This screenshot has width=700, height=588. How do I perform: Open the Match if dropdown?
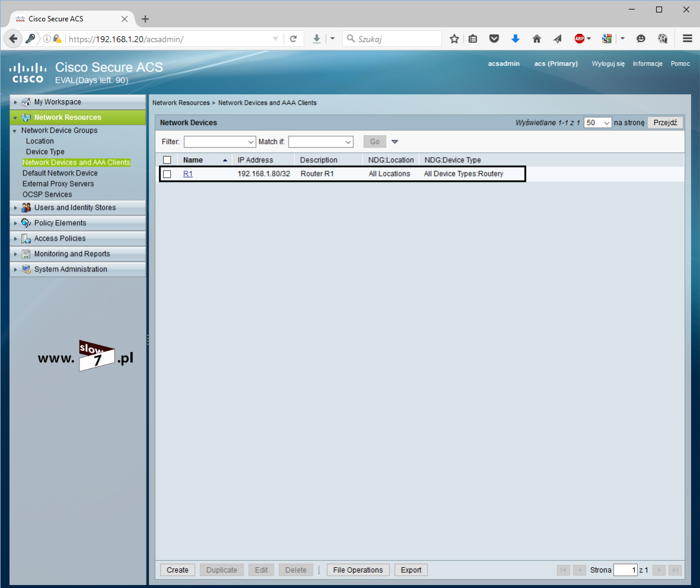click(x=321, y=142)
